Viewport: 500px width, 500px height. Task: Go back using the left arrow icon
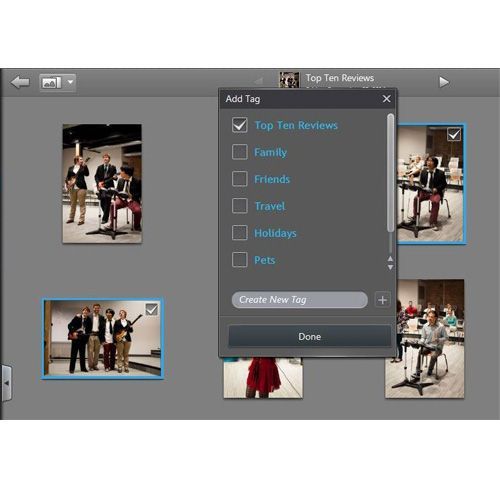pyautogui.click(x=20, y=82)
